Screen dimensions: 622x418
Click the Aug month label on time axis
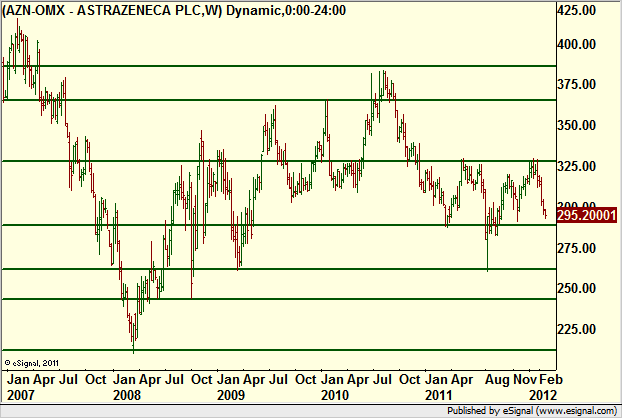click(497, 380)
